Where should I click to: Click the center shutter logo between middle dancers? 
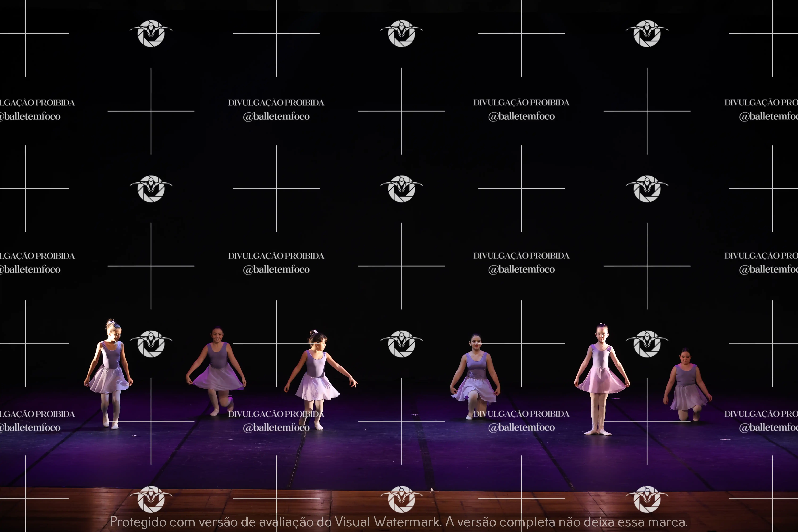click(x=401, y=344)
